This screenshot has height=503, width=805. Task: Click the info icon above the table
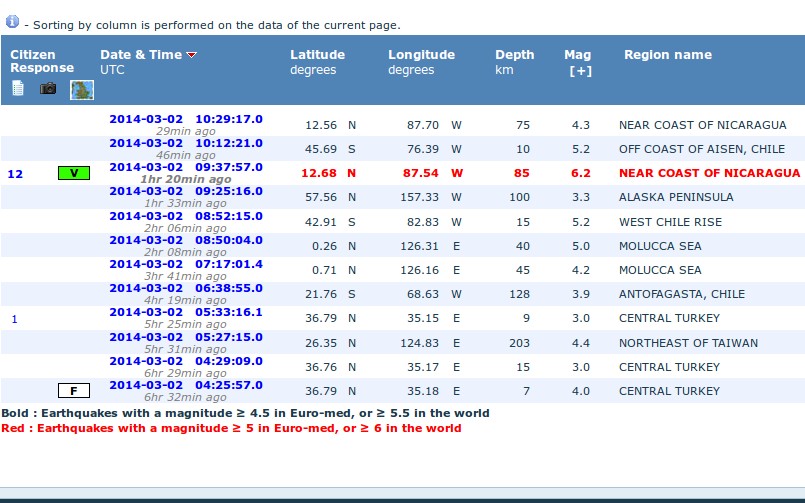click(13, 21)
